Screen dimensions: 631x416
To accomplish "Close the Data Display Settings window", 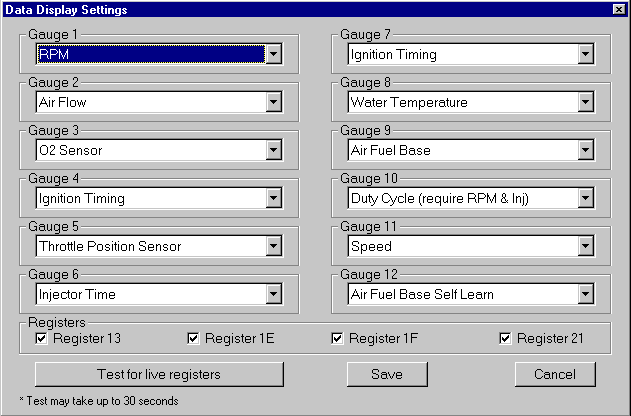I will 617,9.
